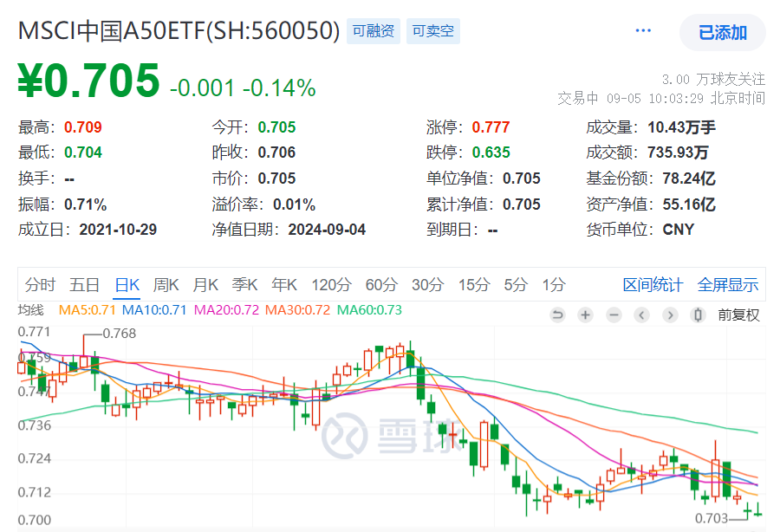Click the ¥0.705 current price

click(x=88, y=81)
